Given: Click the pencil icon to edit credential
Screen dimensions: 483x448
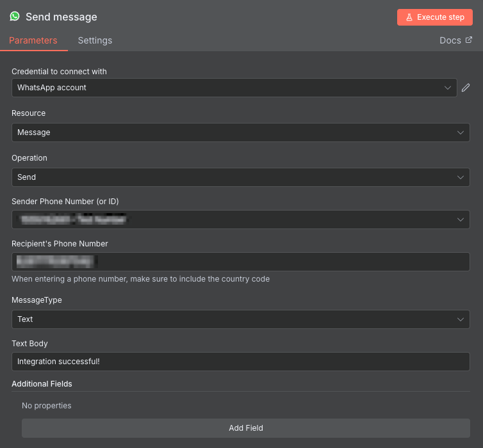Looking at the screenshot, I should point(466,88).
